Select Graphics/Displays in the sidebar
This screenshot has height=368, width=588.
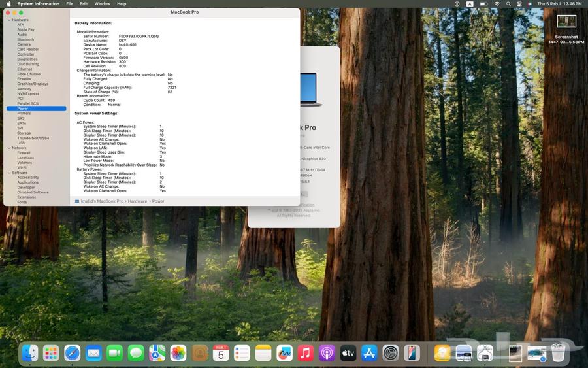coord(33,84)
